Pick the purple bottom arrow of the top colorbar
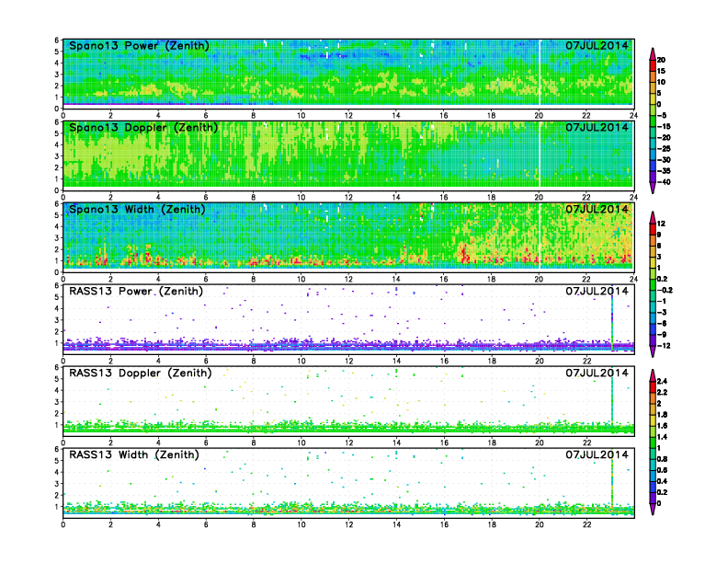This screenshot has height=563, width=728. (x=653, y=187)
